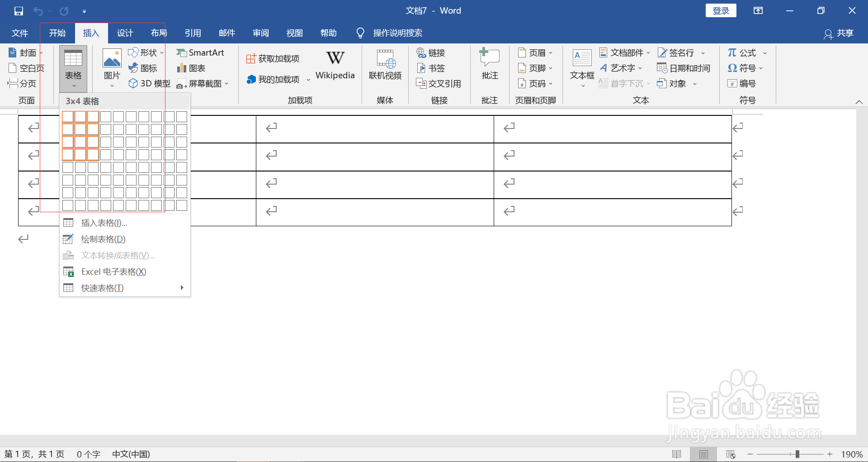Screen dimensions: 868x462
Task: Click the Save icon in title bar
Action: click(19, 11)
